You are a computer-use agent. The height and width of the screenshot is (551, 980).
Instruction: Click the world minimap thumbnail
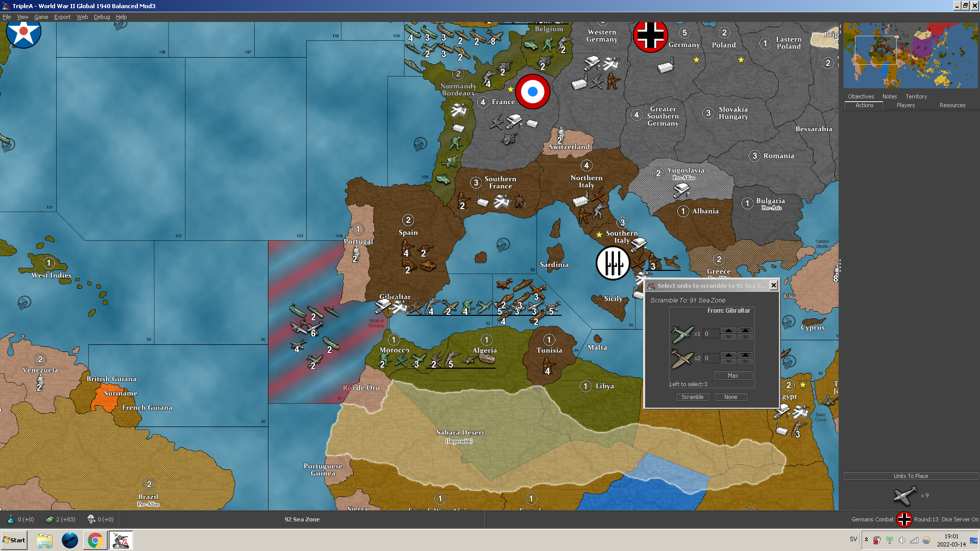point(910,55)
